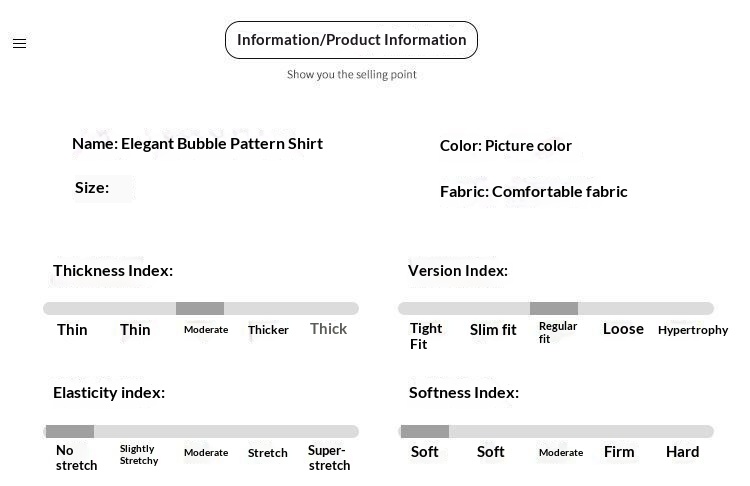The width and height of the screenshot is (750, 486).
Task: Select the Loose label under Version Index
Action: click(623, 329)
